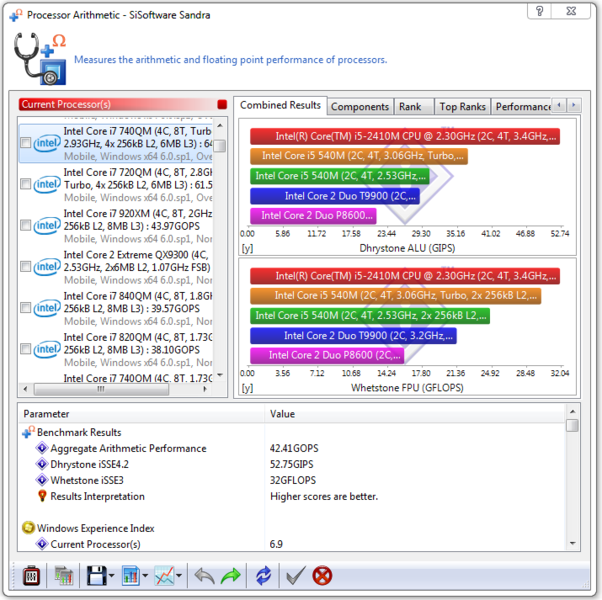The image size is (602, 600).
Task: Switch to the Performance tab
Action: point(522,107)
